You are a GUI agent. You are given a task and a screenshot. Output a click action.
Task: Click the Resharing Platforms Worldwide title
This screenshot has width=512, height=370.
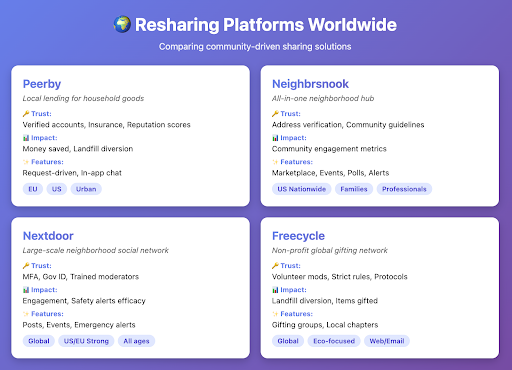(266, 25)
